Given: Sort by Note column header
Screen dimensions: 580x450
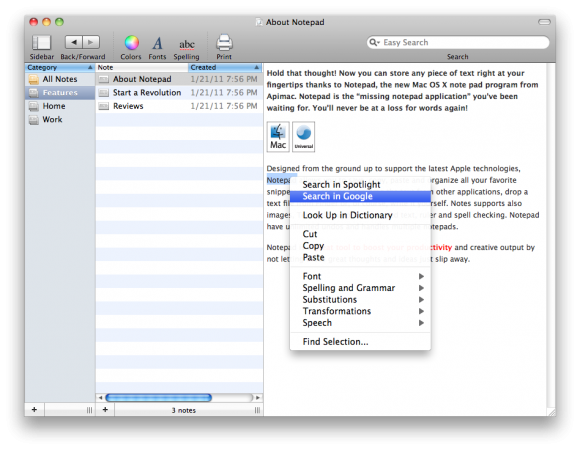Looking at the screenshot, I should pos(142,67).
